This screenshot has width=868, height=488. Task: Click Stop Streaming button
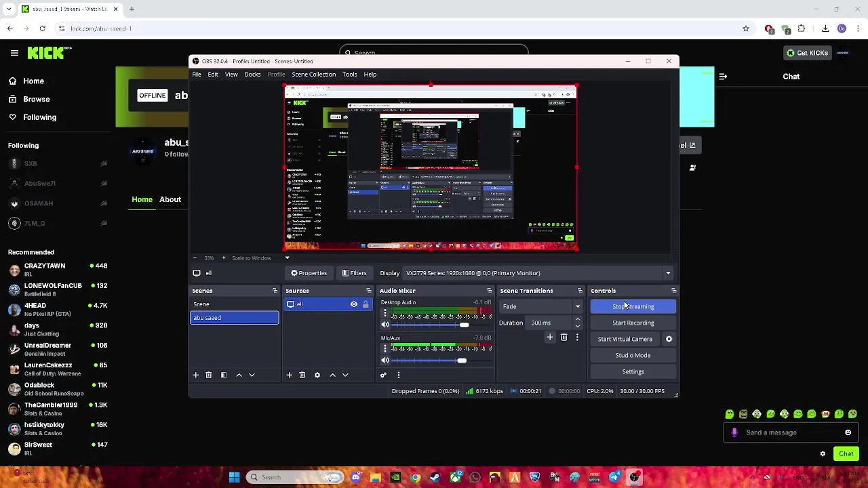pos(633,306)
